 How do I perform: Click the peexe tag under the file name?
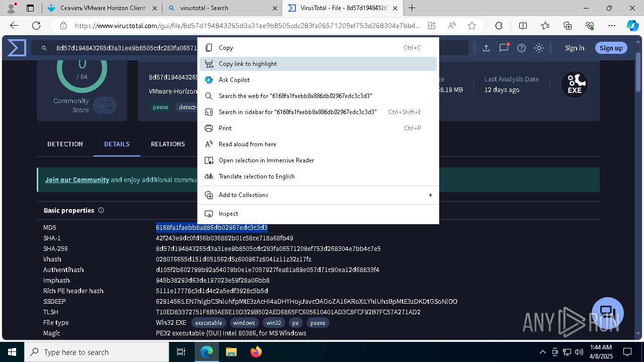coord(160,107)
